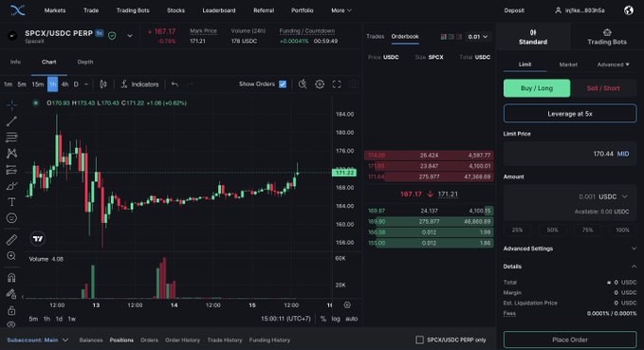Open the emoji icons tool
Screen dimensions: 644x350
[11, 218]
